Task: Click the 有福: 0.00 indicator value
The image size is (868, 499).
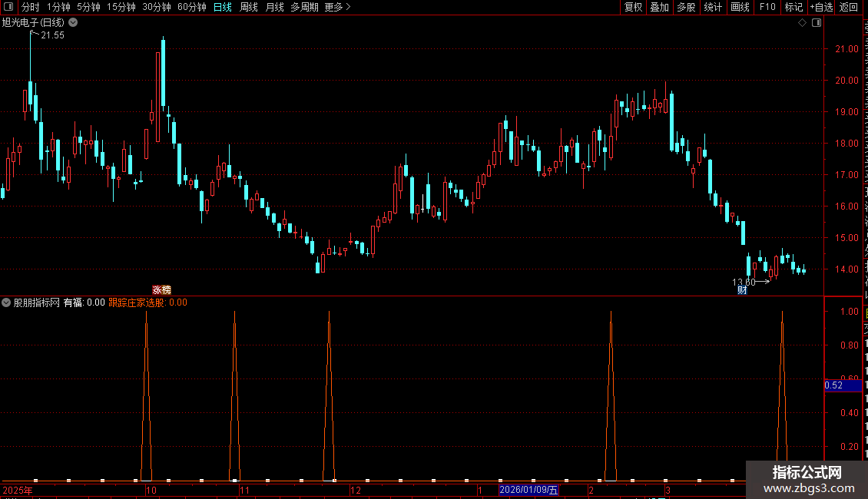Action: [x=84, y=302]
